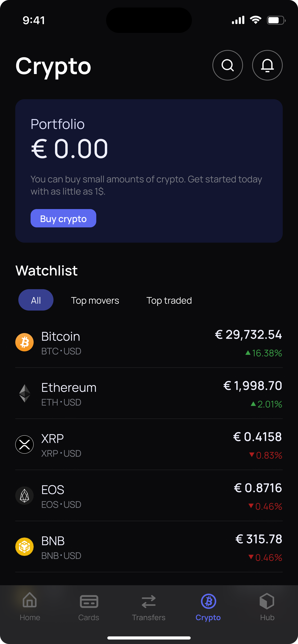The width and height of the screenshot is (298, 644).
Task: Tap the EOS coin logo
Action: click(24, 496)
